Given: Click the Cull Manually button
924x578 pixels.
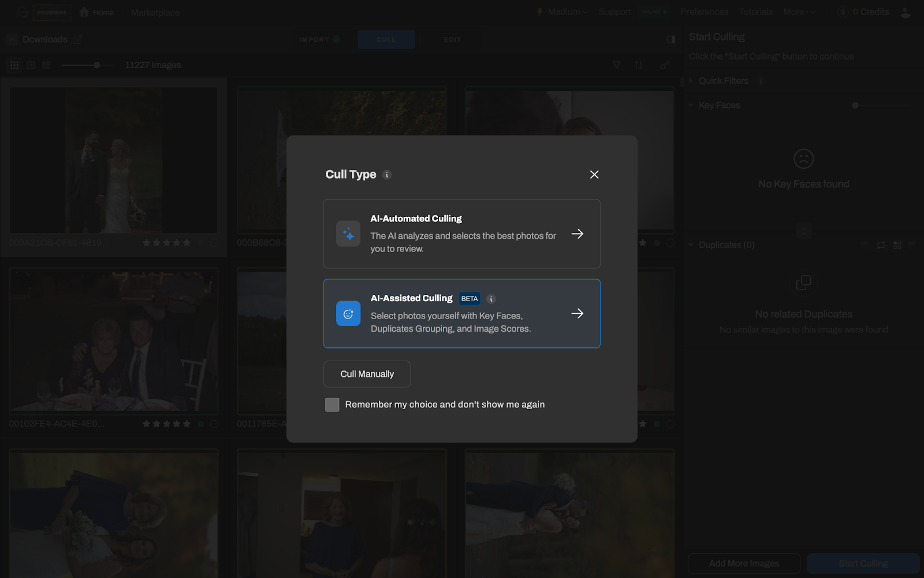Looking at the screenshot, I should (367, 374).
